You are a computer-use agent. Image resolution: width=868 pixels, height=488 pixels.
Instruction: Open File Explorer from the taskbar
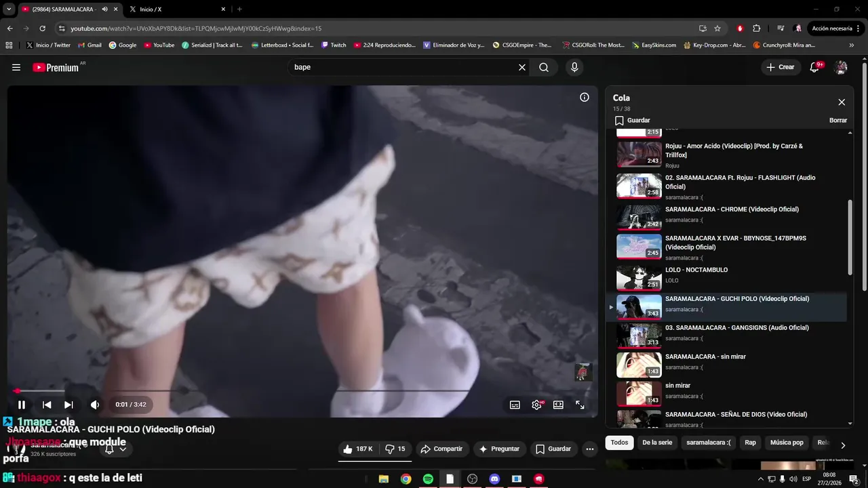[x=383, y=479]
